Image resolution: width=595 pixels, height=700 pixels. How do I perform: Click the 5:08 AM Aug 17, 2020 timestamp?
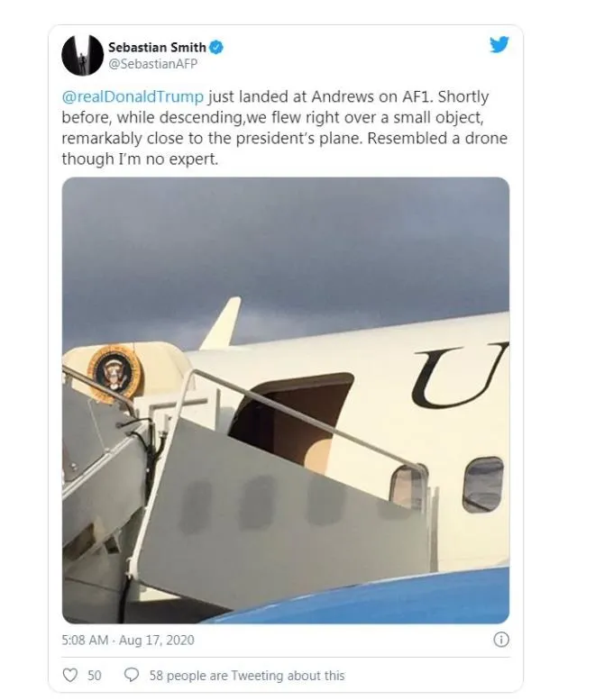click(128, 641)
